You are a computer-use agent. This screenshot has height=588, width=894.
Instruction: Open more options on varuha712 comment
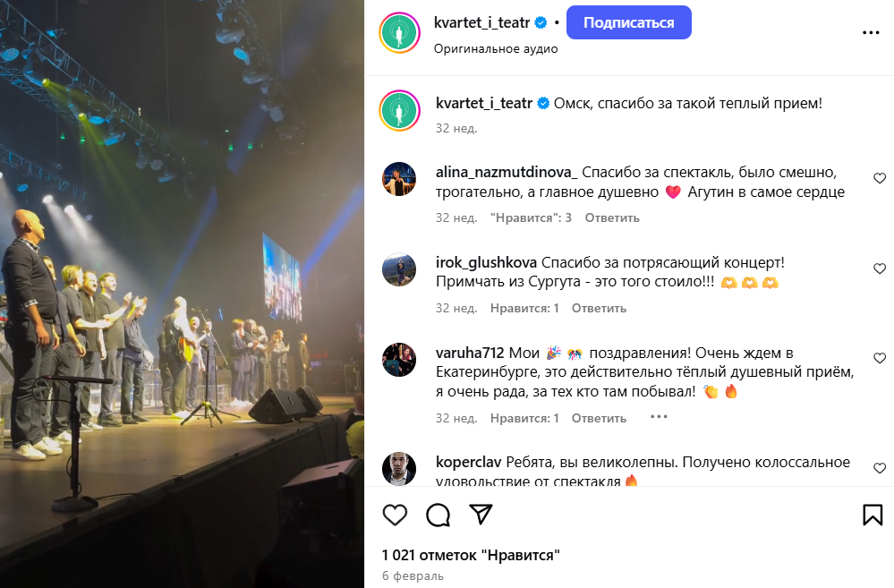point(659,417)
